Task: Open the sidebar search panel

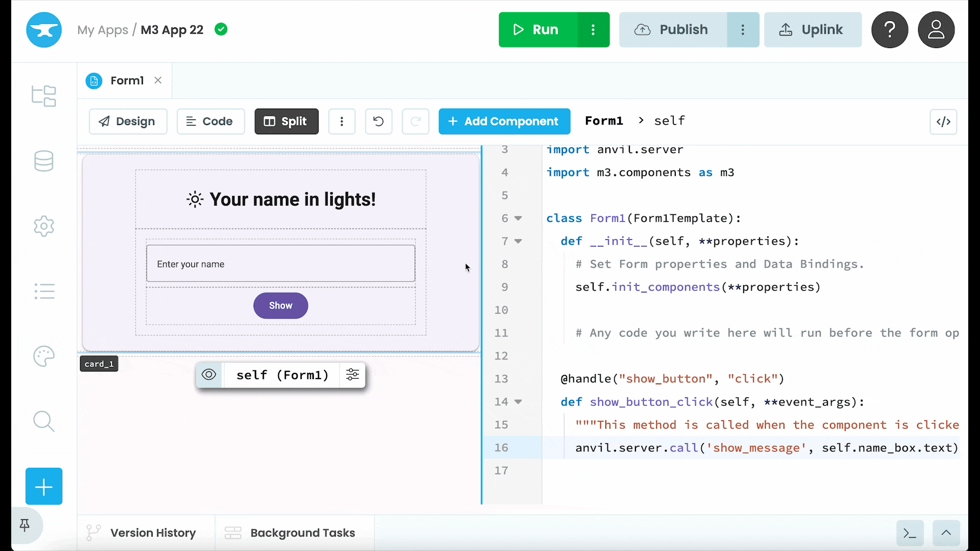Action: tap(44, 421)
